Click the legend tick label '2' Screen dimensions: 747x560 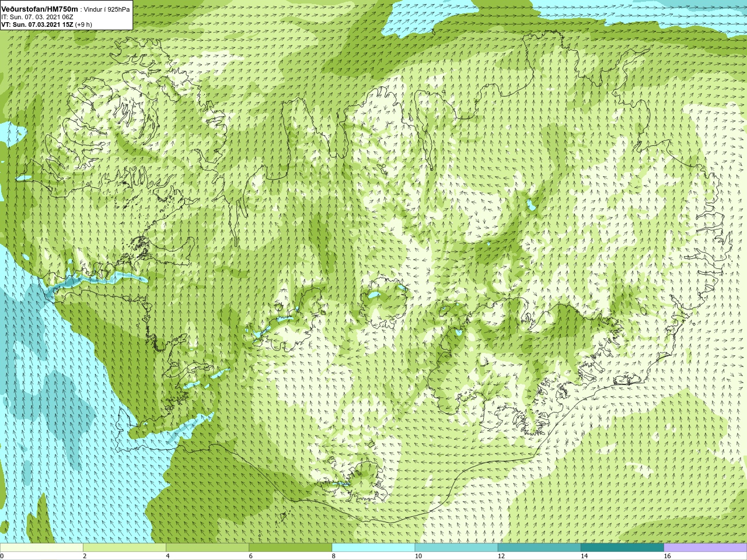[x=85, y=556]
